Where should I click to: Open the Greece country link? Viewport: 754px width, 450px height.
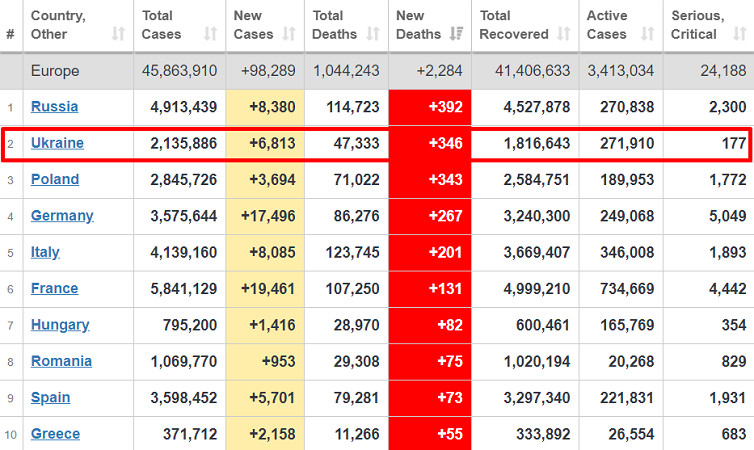tap(55, 434)
